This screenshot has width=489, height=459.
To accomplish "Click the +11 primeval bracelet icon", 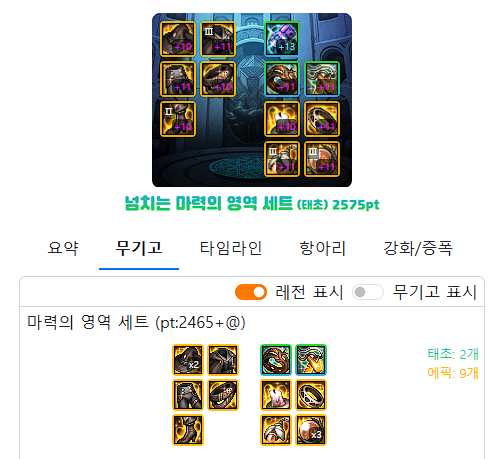I will (282, 79).
